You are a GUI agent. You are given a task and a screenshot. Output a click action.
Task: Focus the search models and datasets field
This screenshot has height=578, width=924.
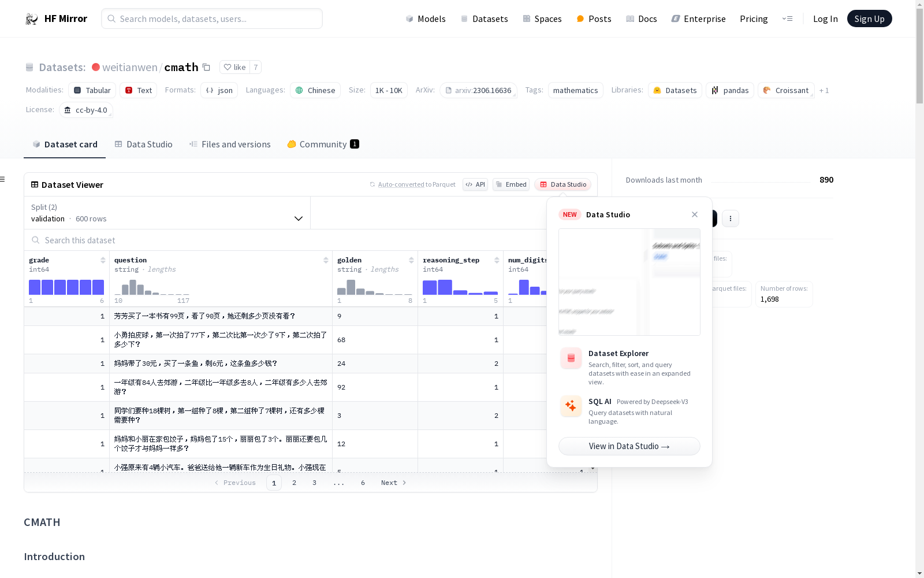(212, 18)
